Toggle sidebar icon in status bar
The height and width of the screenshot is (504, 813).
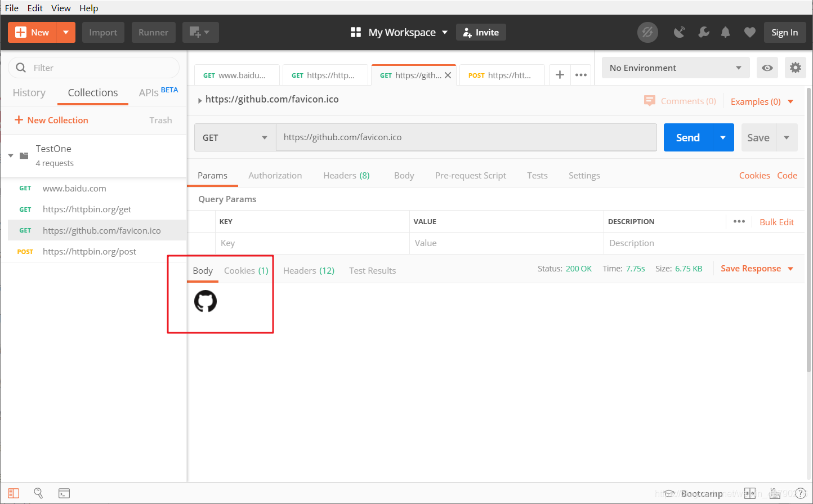14,493
